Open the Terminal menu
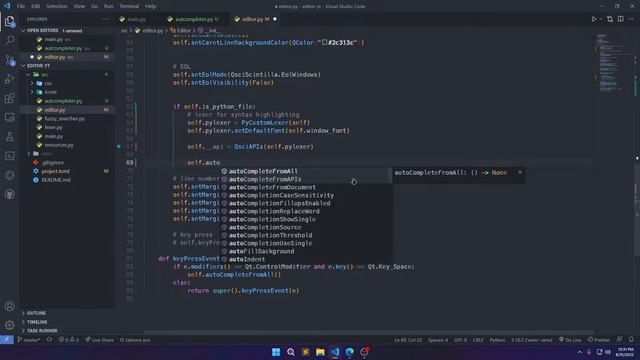The height and width of the screenshot is (360, 640). point(129,6)
